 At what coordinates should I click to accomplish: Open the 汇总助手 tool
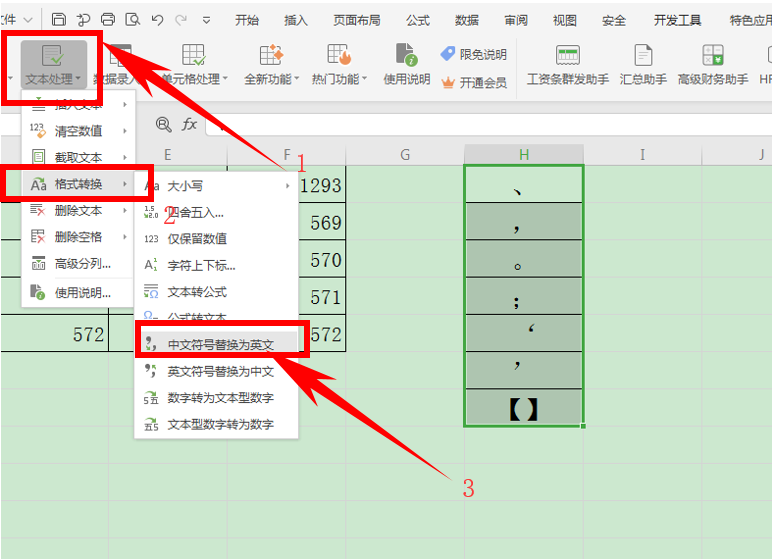click(643, 65)
